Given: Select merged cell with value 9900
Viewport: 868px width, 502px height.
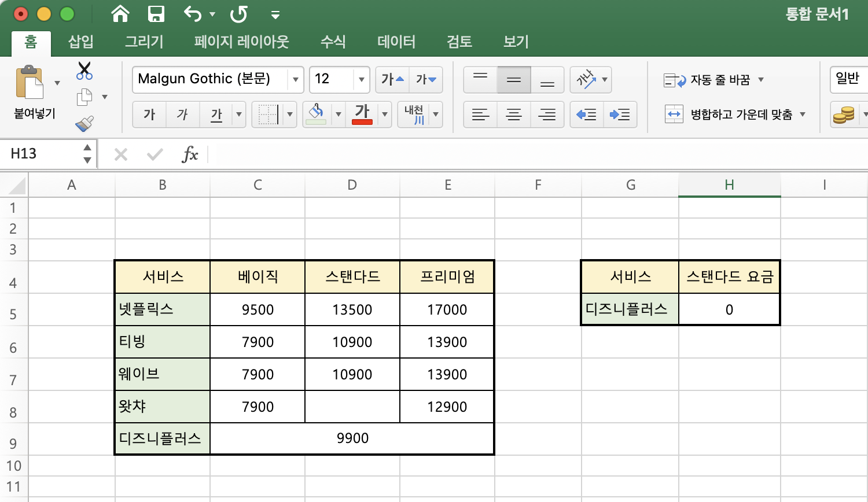Looking at the screenshot, I should point(352,438).
